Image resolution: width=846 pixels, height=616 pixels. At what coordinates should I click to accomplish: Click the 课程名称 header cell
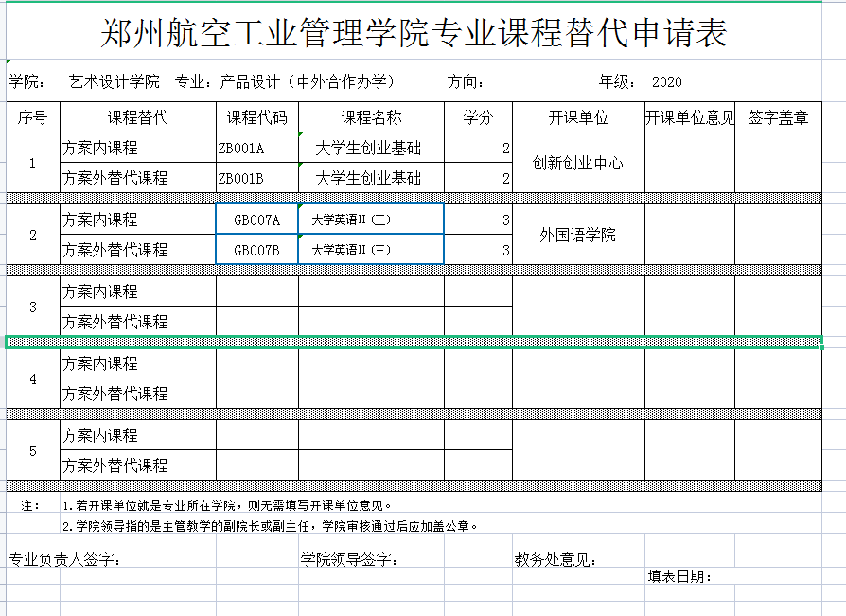[371, 117]
